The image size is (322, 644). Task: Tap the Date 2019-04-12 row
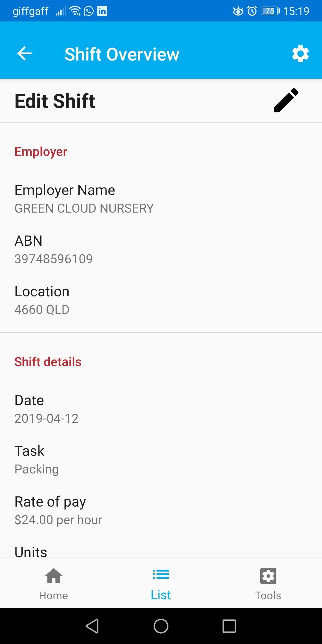tap(47, 409)
